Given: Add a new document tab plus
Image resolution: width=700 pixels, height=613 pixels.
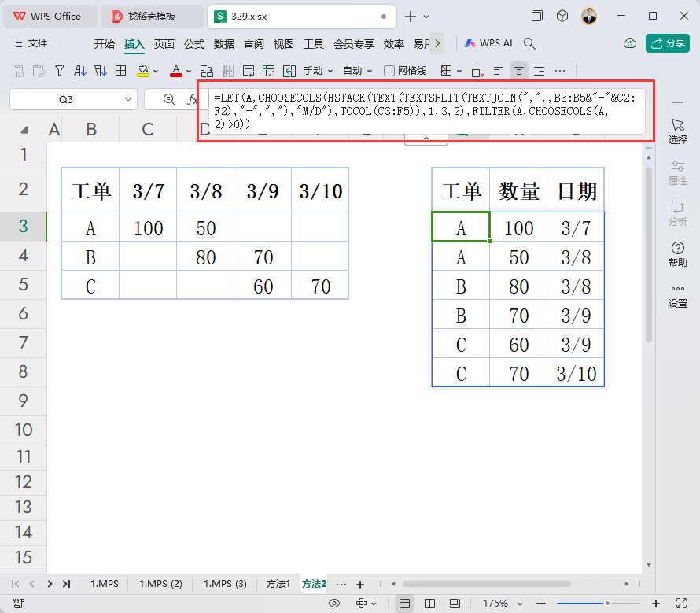Looking at the screenshot, I should coord(411,17).
